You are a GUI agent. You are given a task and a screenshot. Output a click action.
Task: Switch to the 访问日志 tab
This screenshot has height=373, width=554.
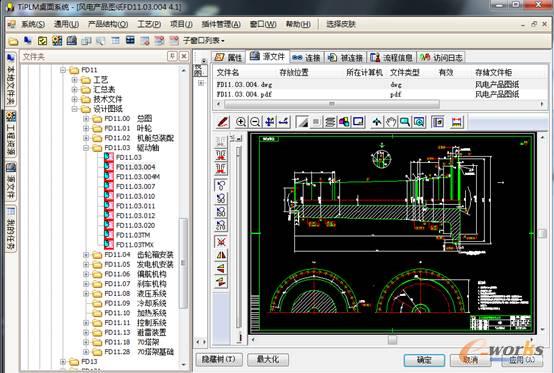(x=441, y=58)
